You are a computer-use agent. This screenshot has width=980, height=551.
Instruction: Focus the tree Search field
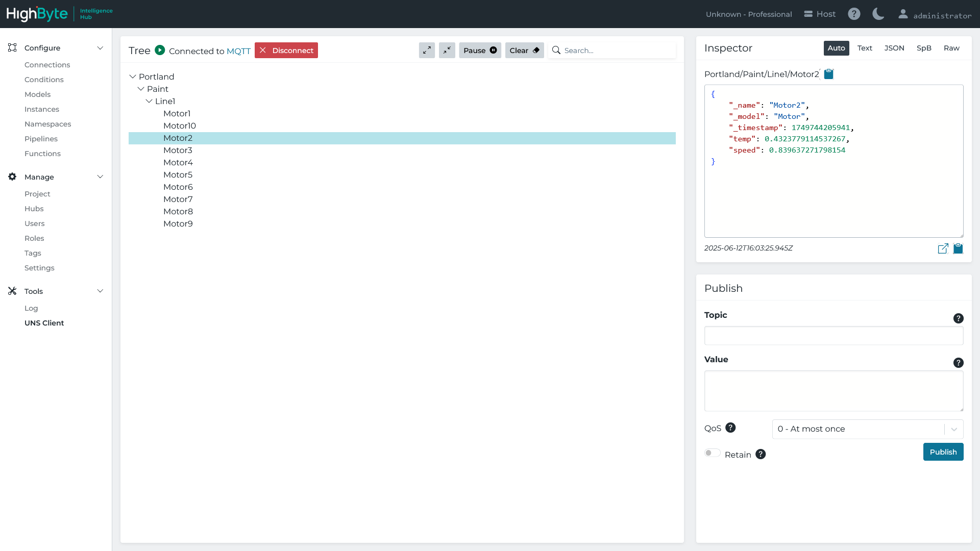pos(612,50)
